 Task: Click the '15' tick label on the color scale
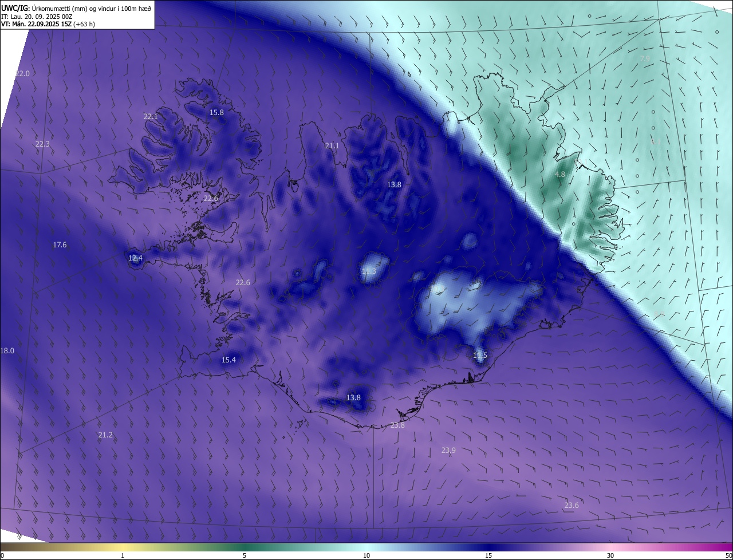pyautogui.click(x=488, y=555)
